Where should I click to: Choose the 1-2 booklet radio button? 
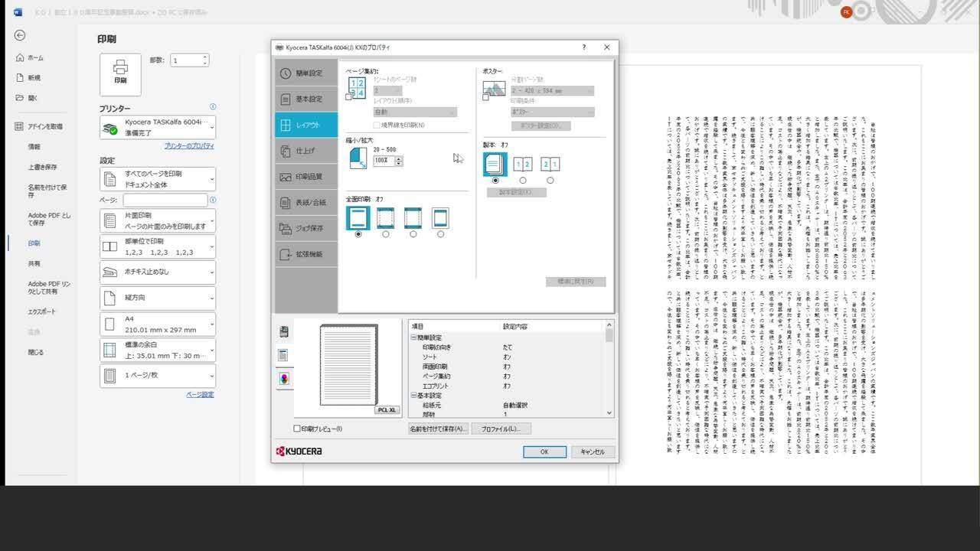(523, 181)
